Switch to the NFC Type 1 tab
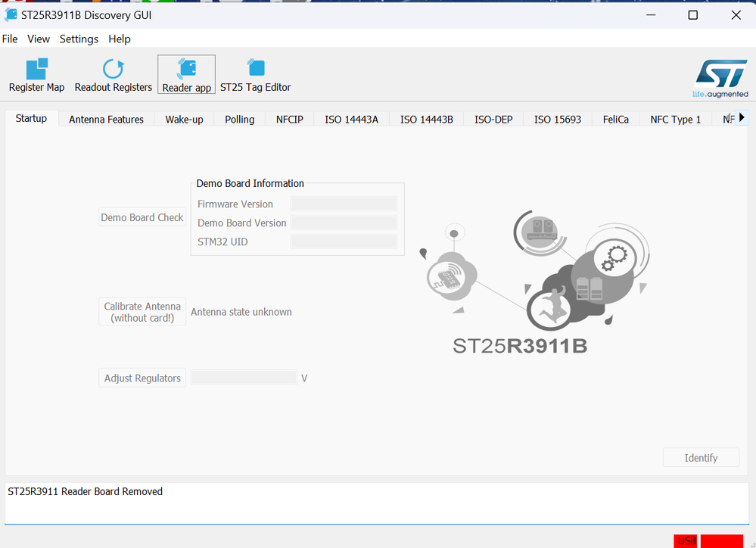The width and height of the screenshot is (756, 548). (676, 120)
